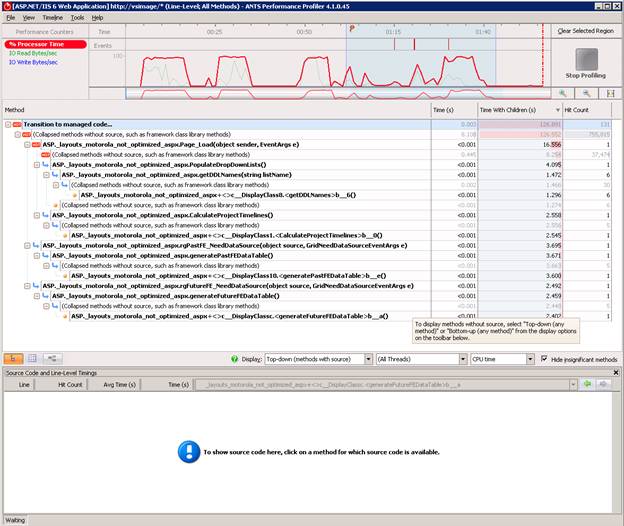
Task: Click the green help icon beside Display
Action: pyautogui.click(x=234, y=359)
